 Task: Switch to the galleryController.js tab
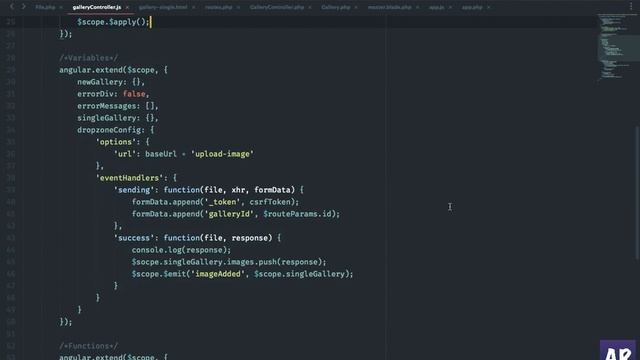pos(97,7)
